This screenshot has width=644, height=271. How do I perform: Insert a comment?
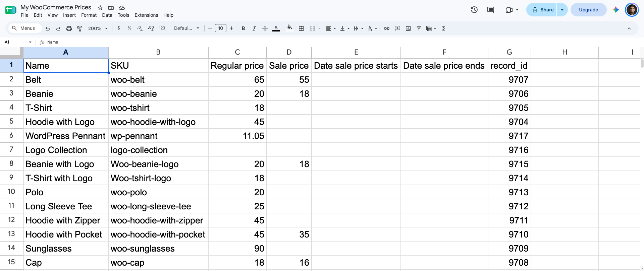pos(397,28)
